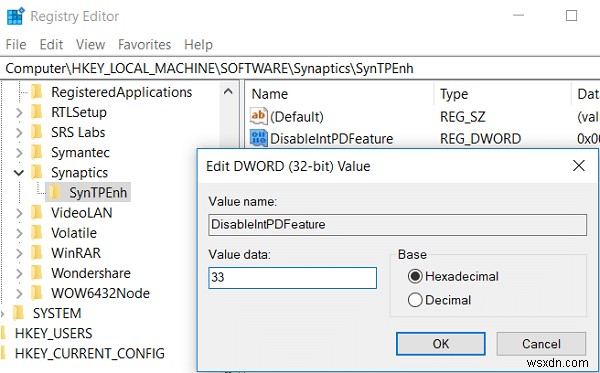Click the DisableIntPDFeature DWORD icon
This screenshot has width=600, height=373.
tap(259, 138)
